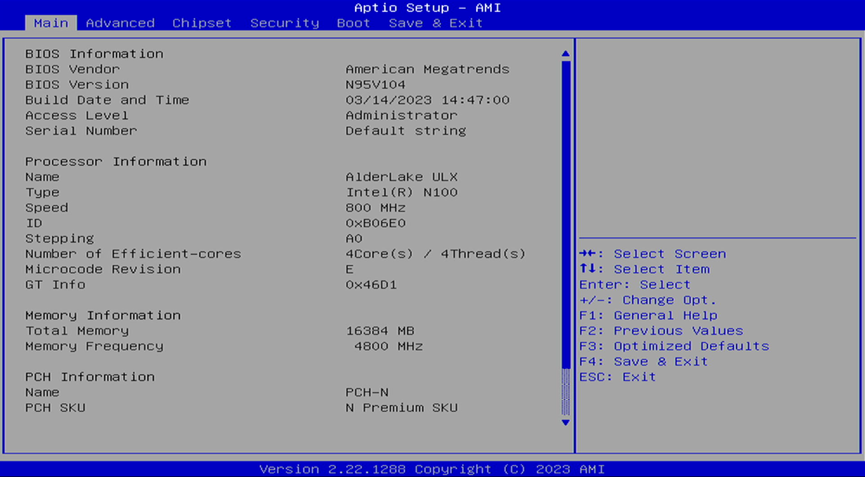This screenshot has width=865, height=477.
Task: Click the +/-: Change Opt. hint
Action: (x=648, y=301)
